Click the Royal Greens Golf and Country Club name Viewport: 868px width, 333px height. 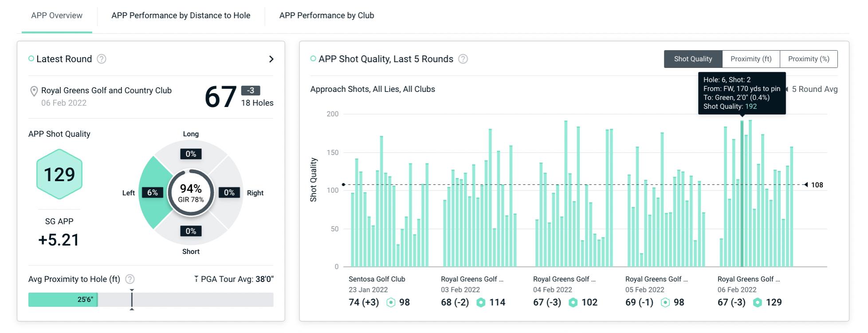coord(106,91)
